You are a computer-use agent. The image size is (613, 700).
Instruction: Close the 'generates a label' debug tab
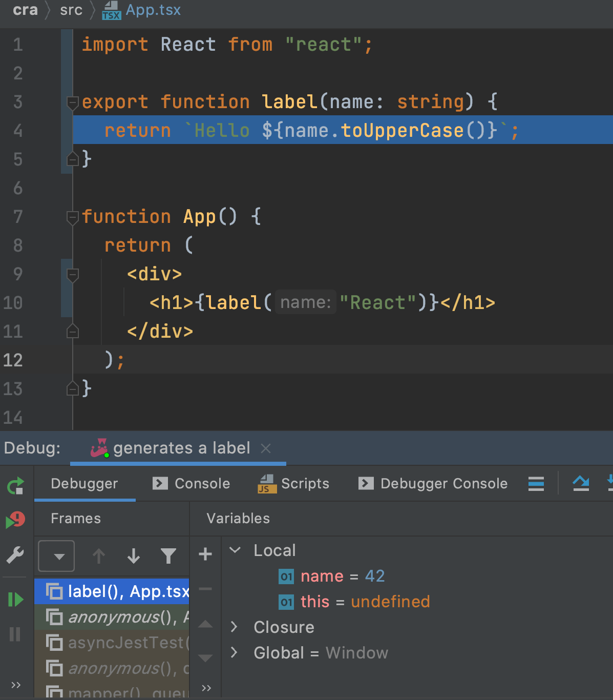(265, 448)
